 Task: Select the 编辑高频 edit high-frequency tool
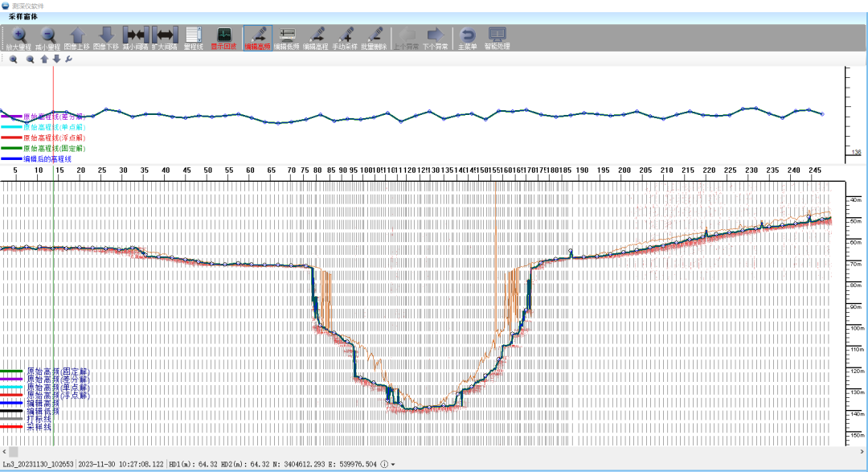click(258, 39)
